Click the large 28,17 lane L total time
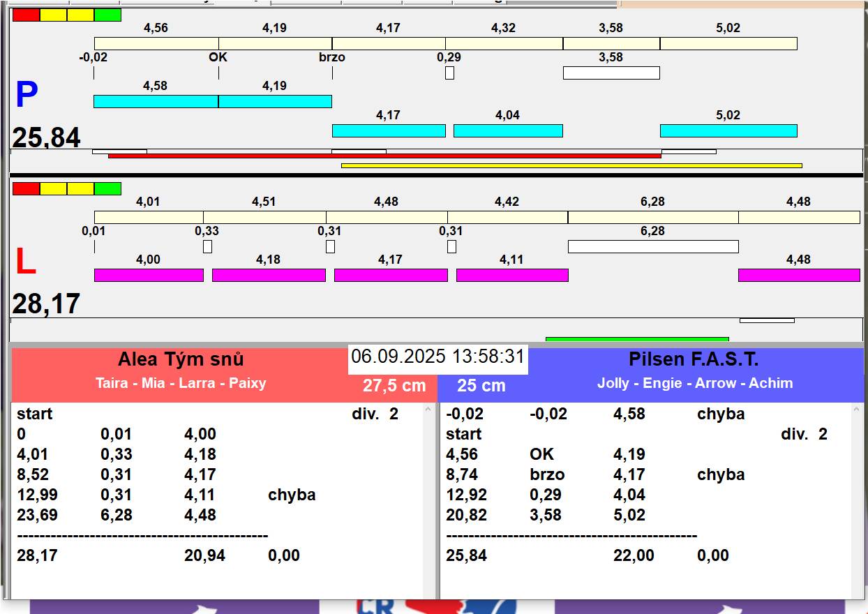Screen dimensions: 868x614 click(x=46, y=304)
